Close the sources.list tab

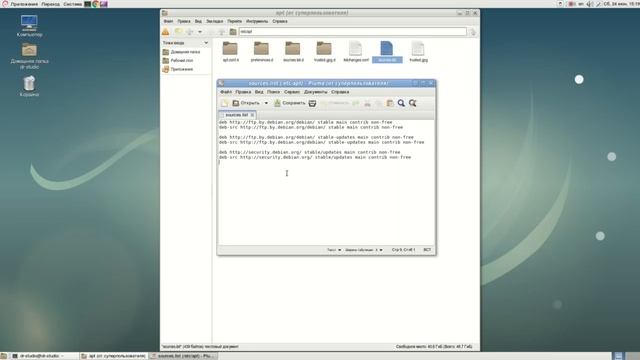(x=252, y=115)
